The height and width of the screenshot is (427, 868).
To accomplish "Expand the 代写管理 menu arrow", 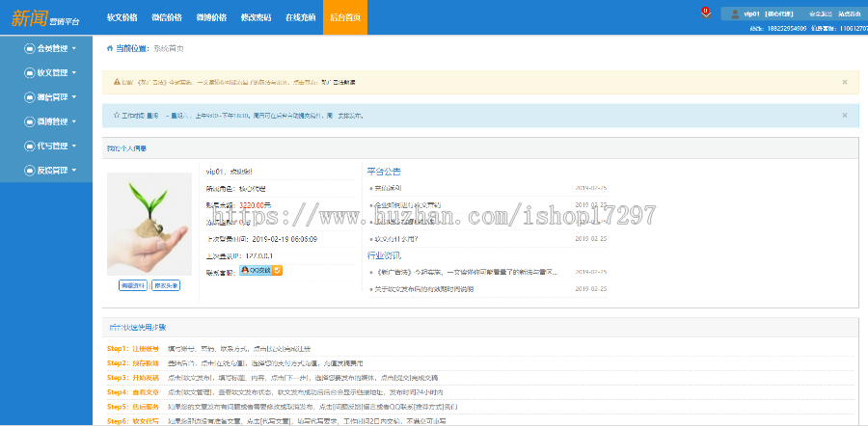I will pyautogui.click(x=73, y=146).
